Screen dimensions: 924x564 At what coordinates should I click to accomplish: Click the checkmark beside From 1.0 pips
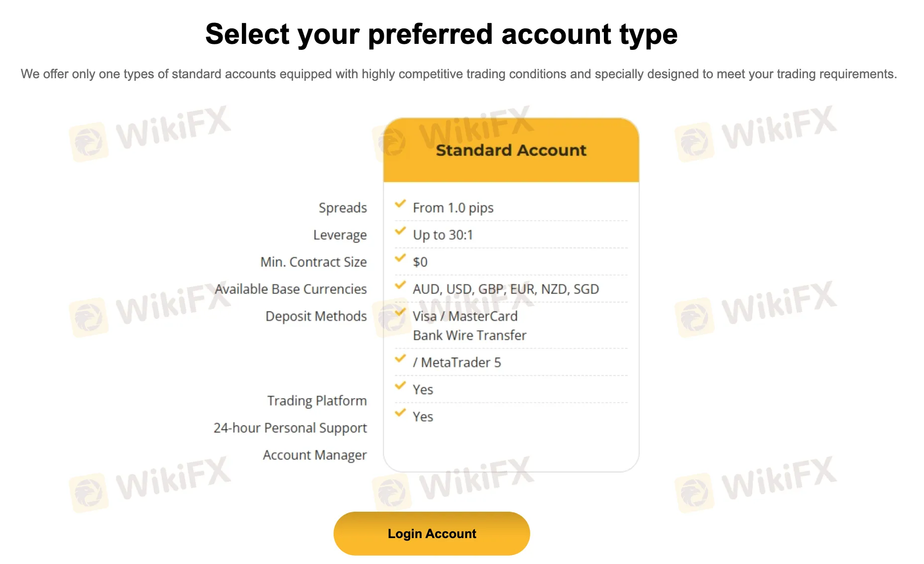pyautogui.click(x=400, y=204)
